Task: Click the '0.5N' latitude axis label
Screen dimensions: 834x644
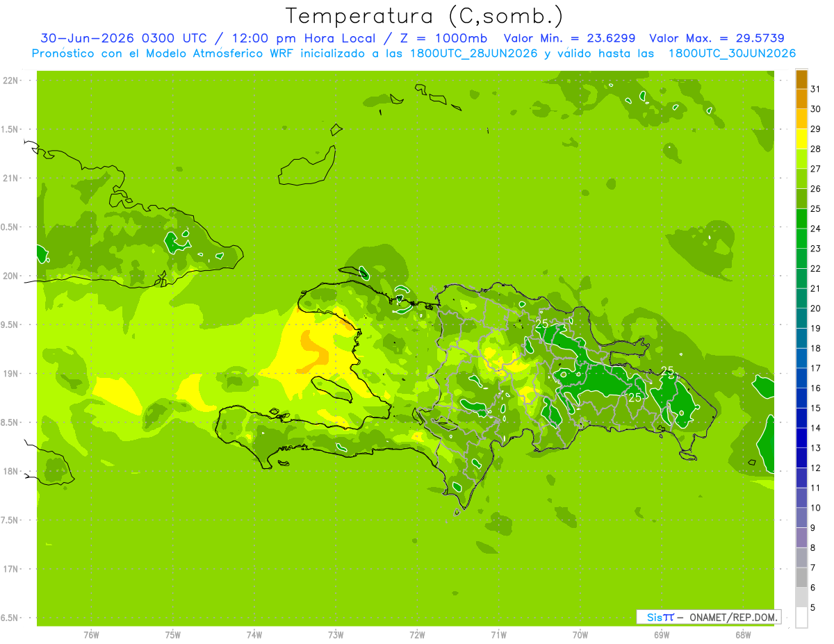Action: click(10, 227)
